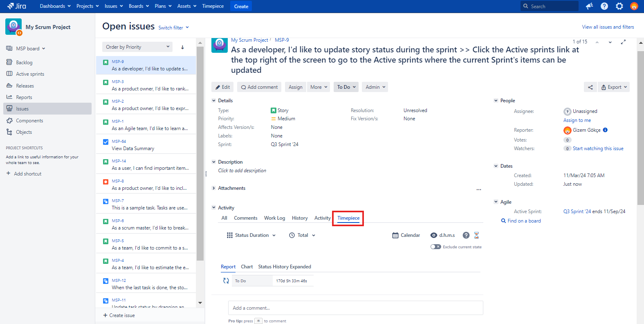Click the refresh icon beside To Do row
This screenshot has height=324, width=644.
click(x=226, y=281)
